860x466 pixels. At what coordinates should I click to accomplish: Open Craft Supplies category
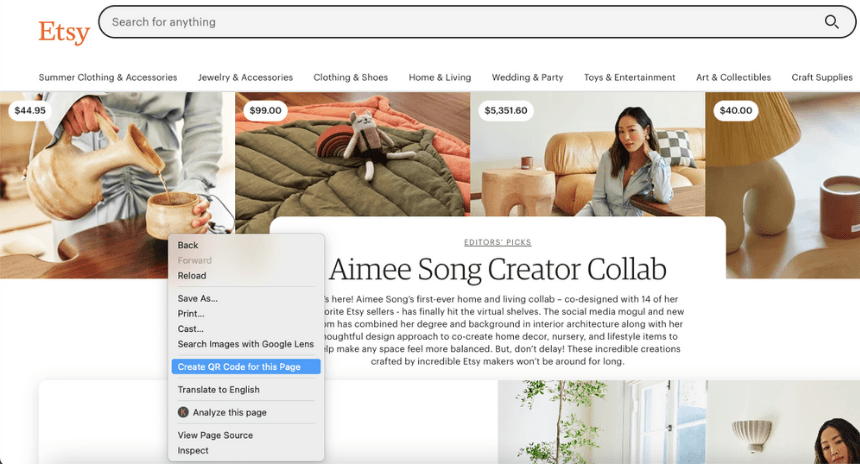tap(822, 77)
